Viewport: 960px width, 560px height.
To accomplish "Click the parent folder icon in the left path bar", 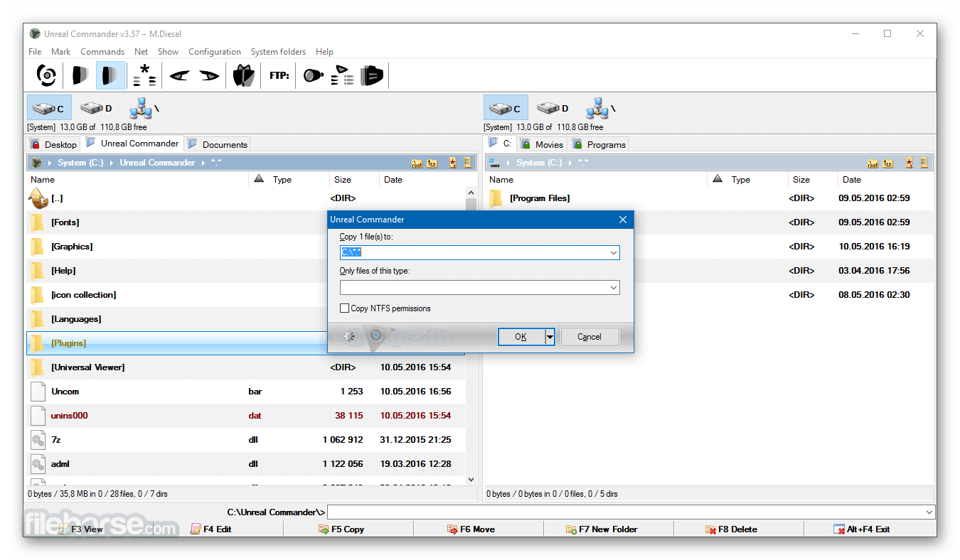I will 432,163.
